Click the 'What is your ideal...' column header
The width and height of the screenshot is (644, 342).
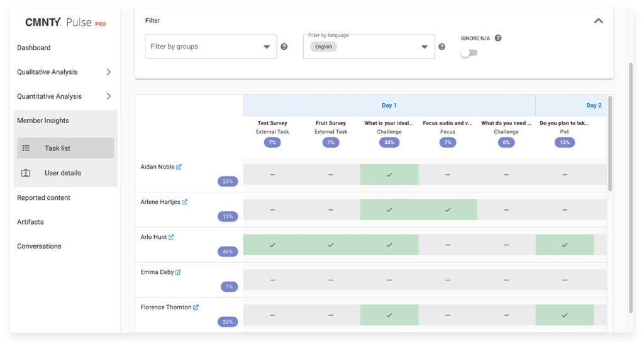pos(389,123)
